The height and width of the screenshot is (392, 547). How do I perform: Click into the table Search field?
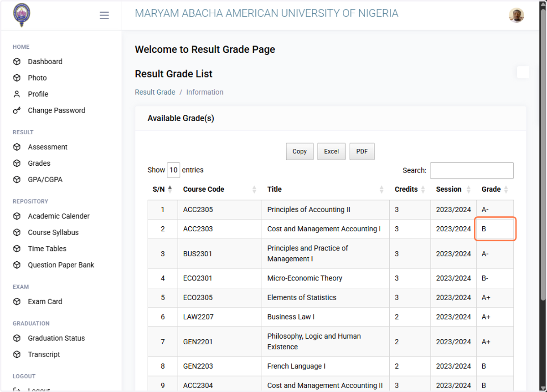[472, 171]
